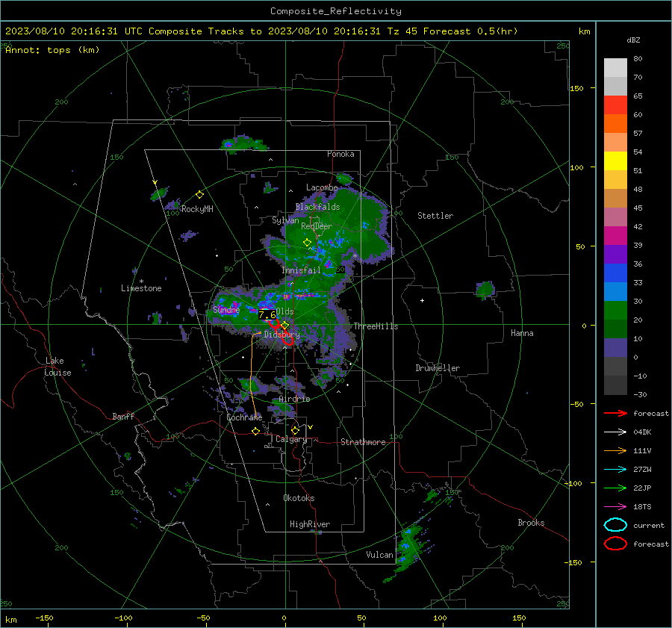This screenshot has height=628, width=672.
Task: Click the Blackfalds city label
Action: pyautogui.click(x=317, y=207)
